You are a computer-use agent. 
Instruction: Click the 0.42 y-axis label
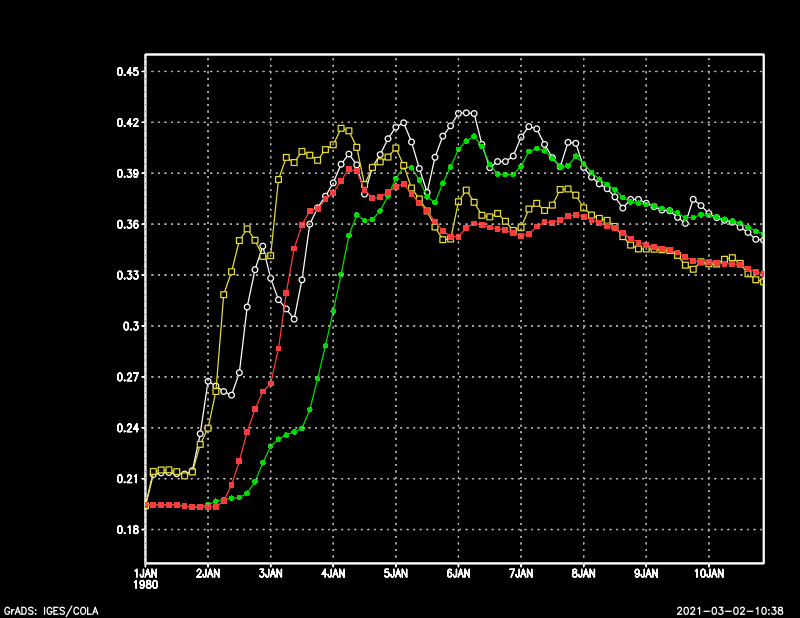128,123
